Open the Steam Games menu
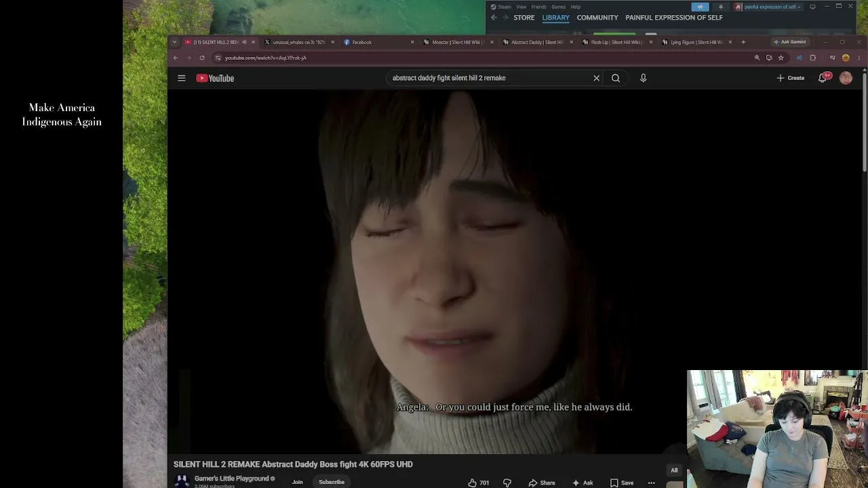The height and width of the screenshot is (488, 868). pyautogui.click(x=559, y=7)
